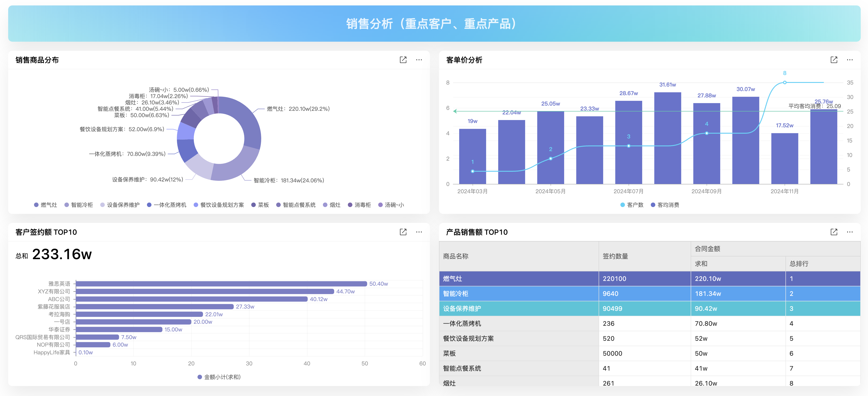This screenshot has width=868, height=396.
Task: Toggle 客户数 line series legend
Action: [632, 205]
